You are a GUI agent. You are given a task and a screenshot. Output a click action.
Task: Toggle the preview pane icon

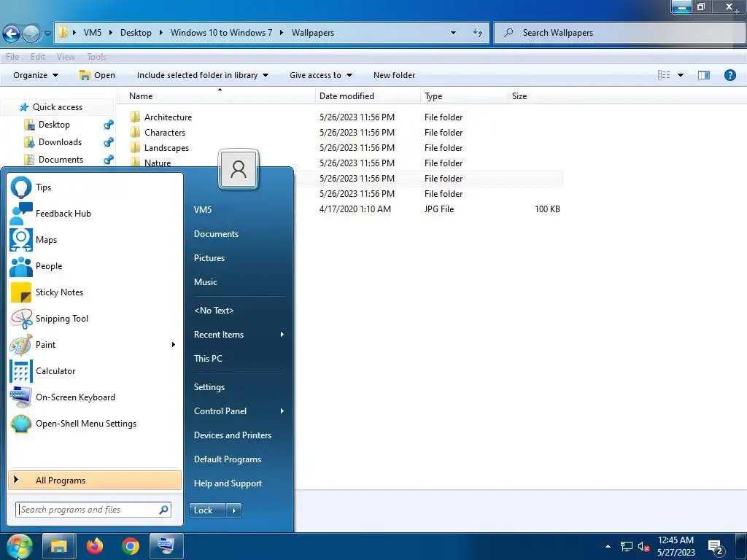704,75
